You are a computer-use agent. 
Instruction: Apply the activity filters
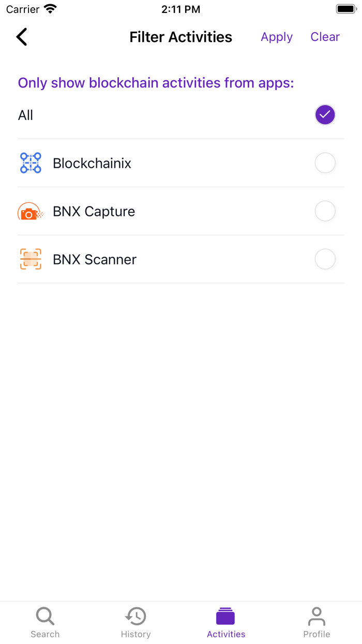276,37
